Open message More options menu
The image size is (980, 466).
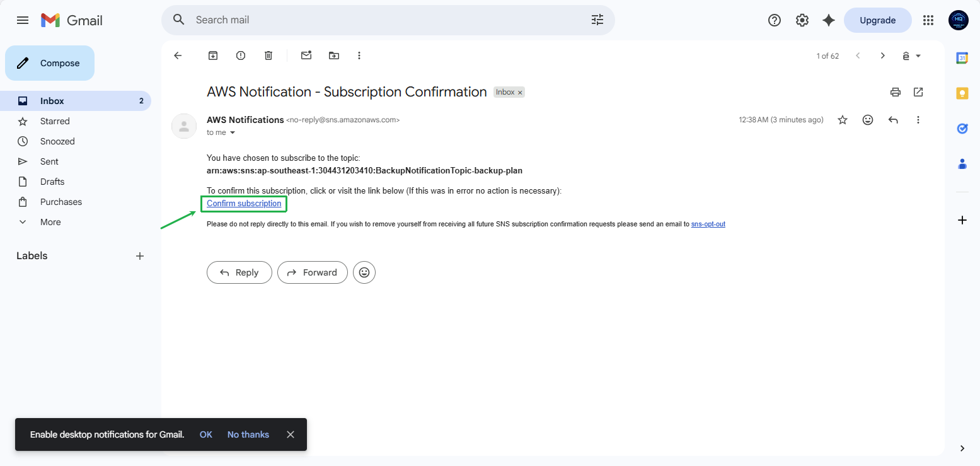(x=918, y=120)
